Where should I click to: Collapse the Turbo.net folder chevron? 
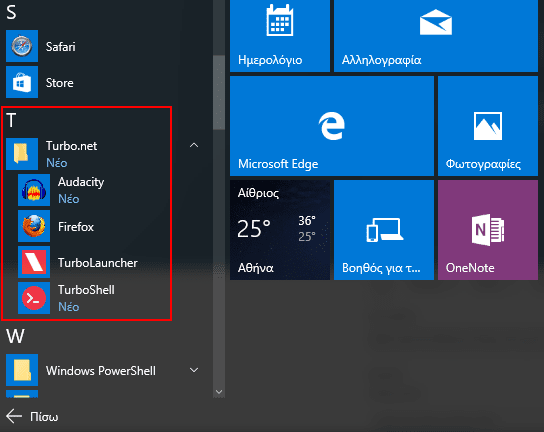click(x=194, y=145)
